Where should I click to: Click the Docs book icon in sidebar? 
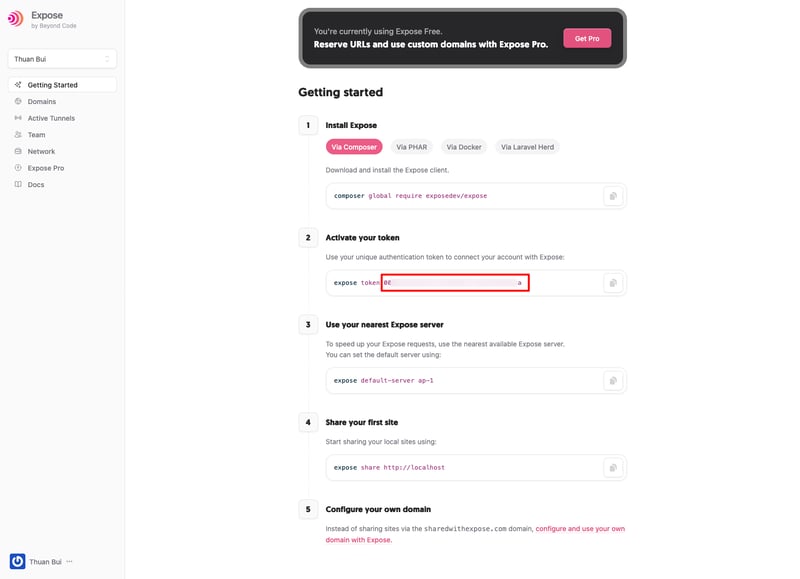point(18,184)
